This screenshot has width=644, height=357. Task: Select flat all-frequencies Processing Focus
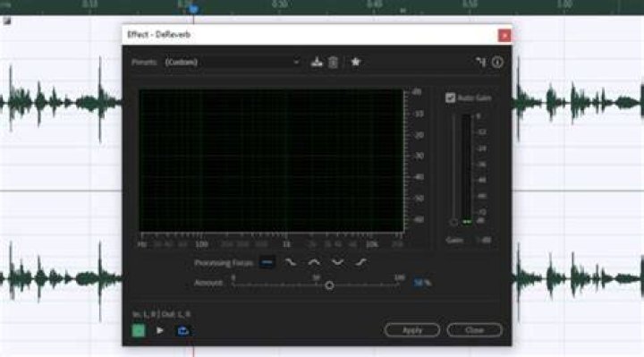pyautogui.click(x=267, y=262)
